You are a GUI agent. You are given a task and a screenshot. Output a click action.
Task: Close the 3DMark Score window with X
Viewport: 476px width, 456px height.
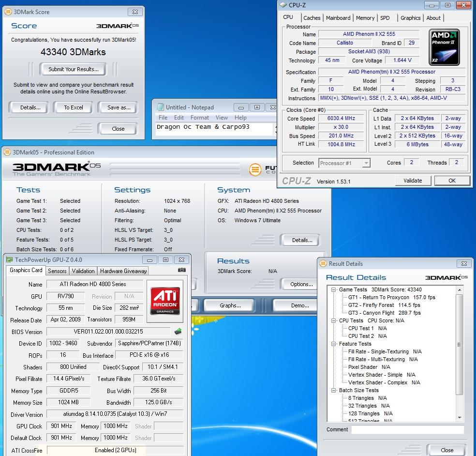point(135,12)
